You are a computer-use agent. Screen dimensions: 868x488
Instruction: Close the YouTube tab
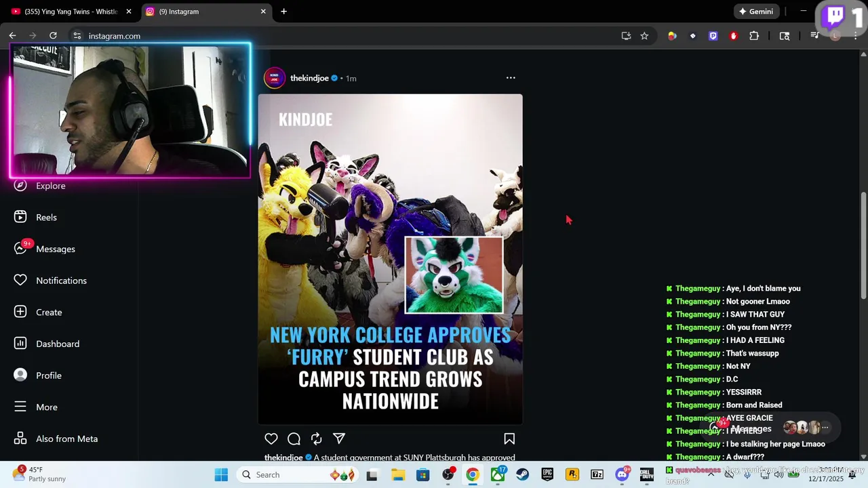(x=129, y=12)
